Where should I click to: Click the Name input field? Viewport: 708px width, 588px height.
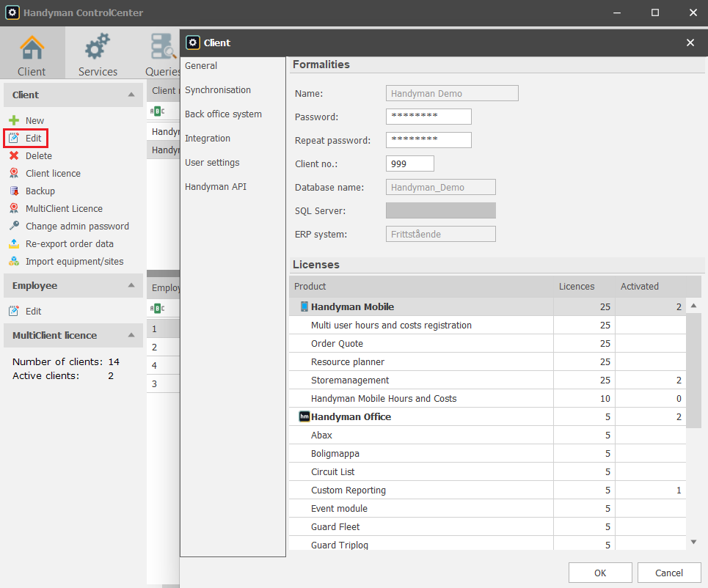452,93
